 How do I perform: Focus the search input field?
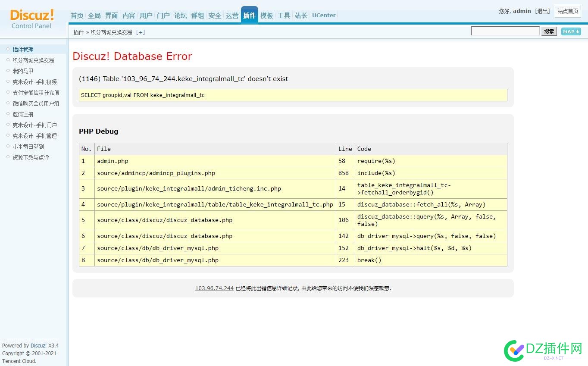[505, 31]
